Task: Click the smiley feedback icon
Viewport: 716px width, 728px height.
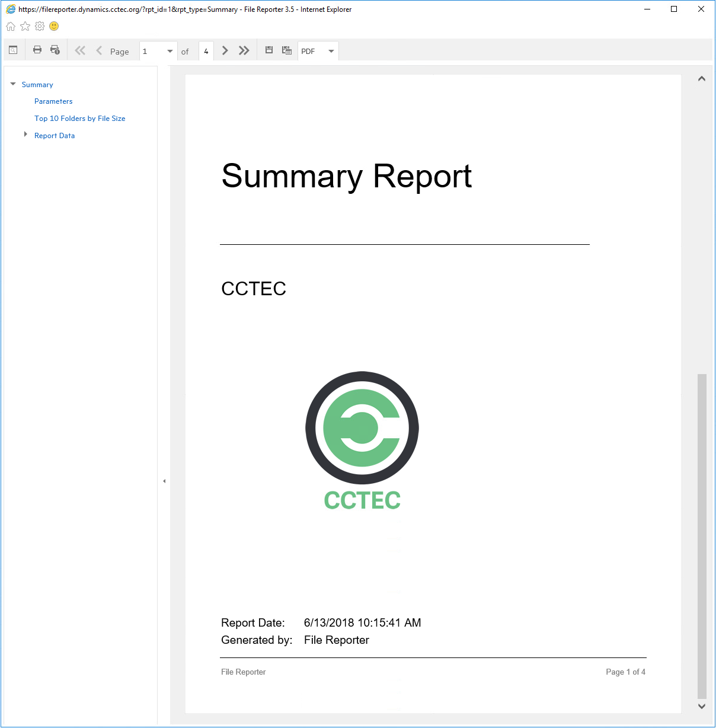Action: tap(54, 26)
